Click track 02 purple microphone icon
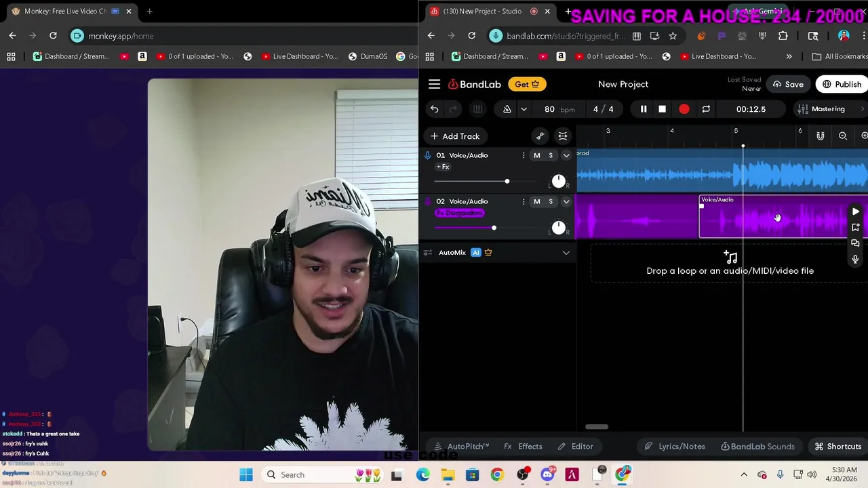 427,201
